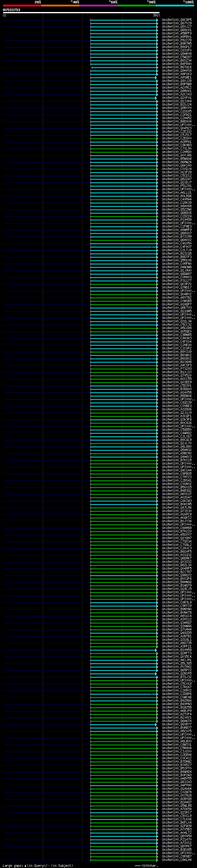Click label UniRef100_A6MW24
The height and width of the screenshot is (868, 197).
coord(177,162)
